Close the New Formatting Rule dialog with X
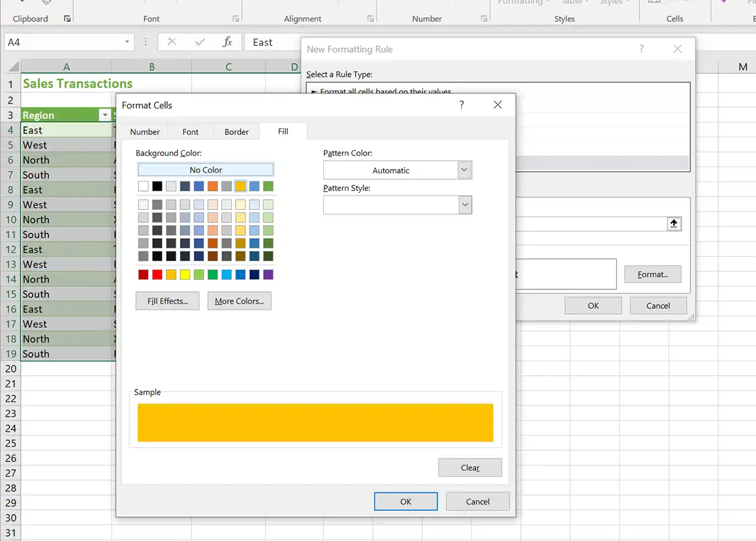The image size is (756, 541). coord(677,49)
